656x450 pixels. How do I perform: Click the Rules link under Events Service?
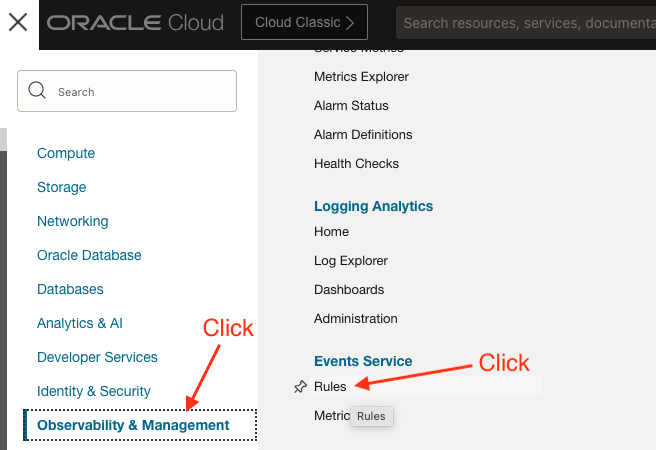click(330, 386)
